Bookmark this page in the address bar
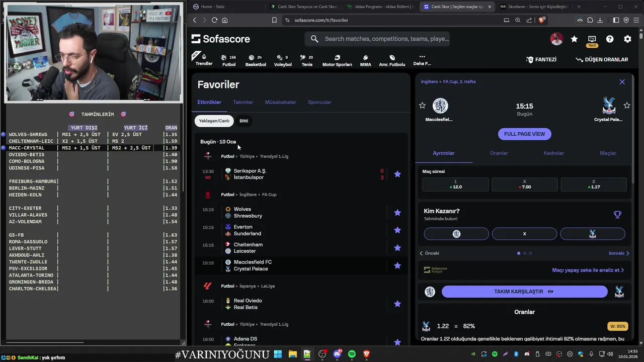The image size is (644, 362). [x=274, y=20]
